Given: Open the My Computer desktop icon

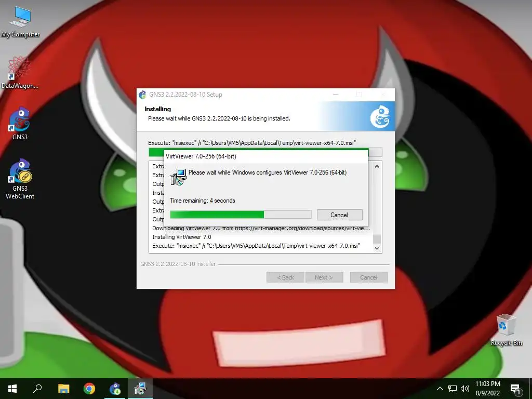Looking at the screenshot, I should 20,22.
